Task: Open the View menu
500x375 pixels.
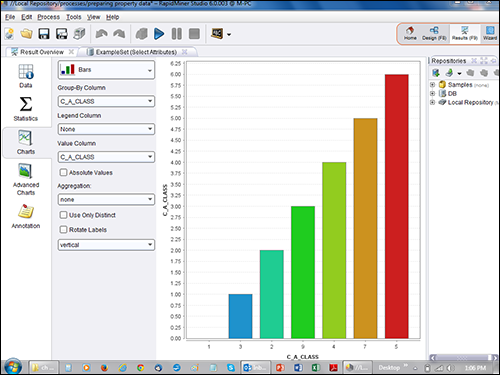Action: 94,17
